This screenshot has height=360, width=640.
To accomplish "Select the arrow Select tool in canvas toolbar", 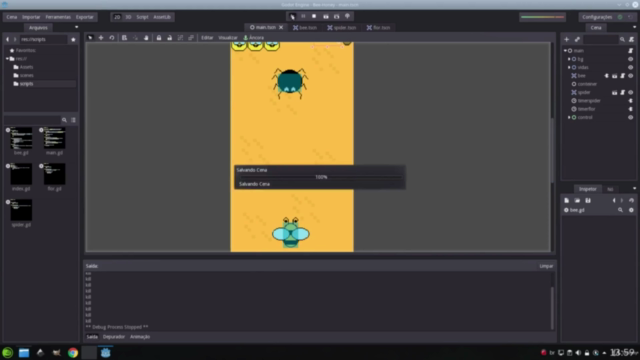I will tap(90, 38).
